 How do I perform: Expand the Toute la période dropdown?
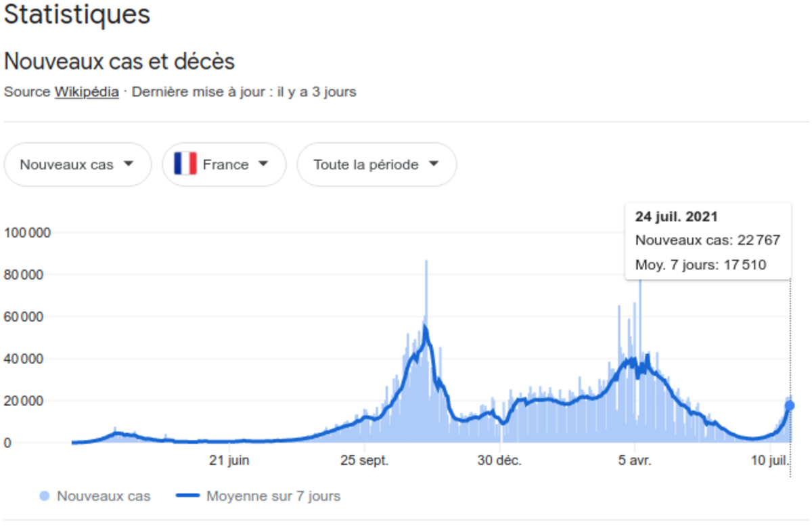point(376,164)
